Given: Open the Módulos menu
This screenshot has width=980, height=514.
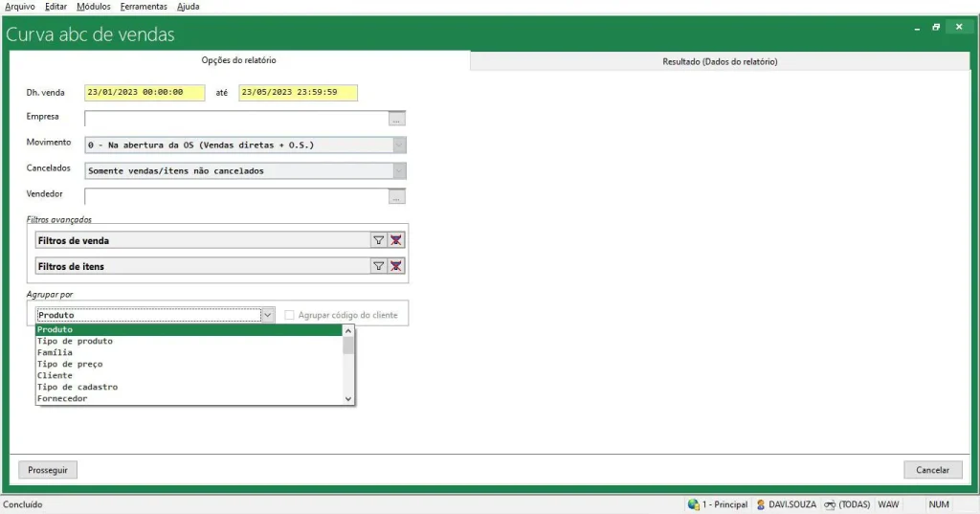Looking at the screenshot, I should tap(93, 7).
